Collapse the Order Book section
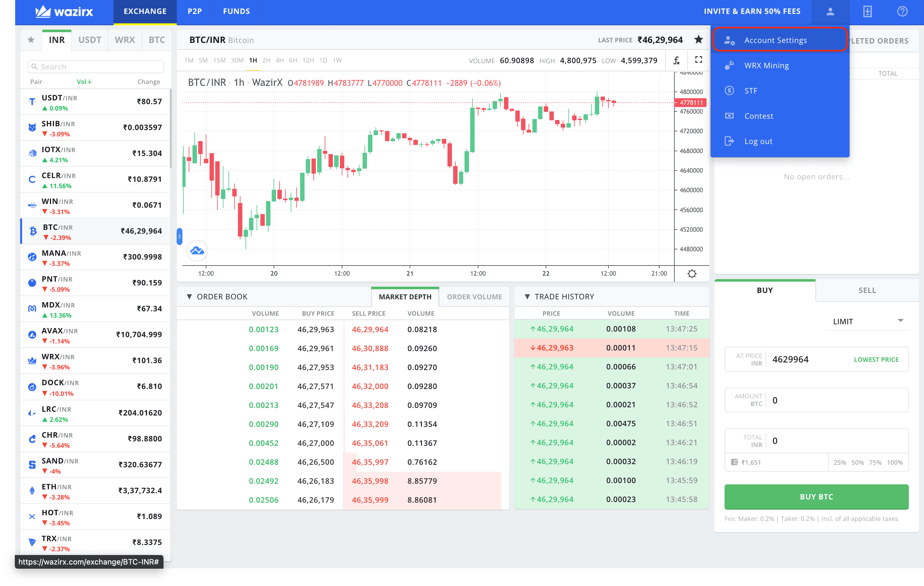 click(x=189, y=297)
